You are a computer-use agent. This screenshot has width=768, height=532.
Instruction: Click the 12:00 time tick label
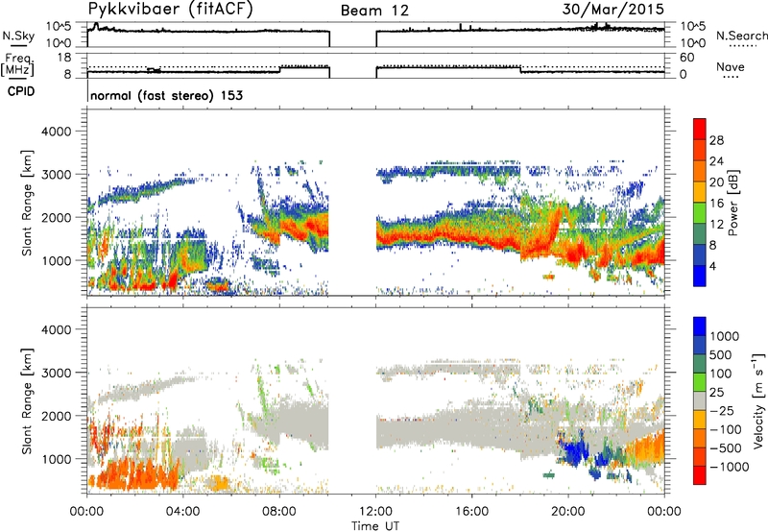[x=375, y=512]
